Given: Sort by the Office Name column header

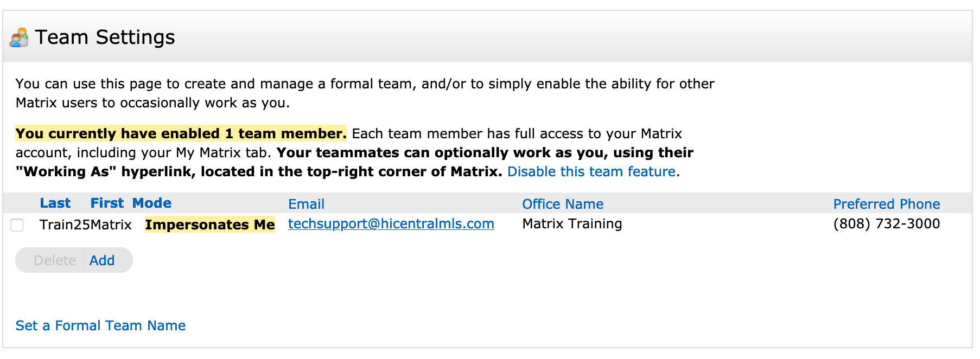Looking at the screenshot, I should (563, 204).
